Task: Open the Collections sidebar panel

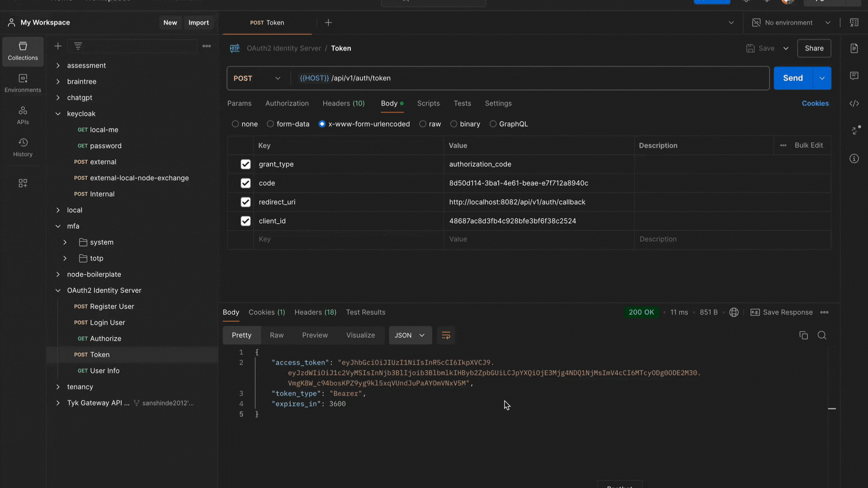Action: pos(23,51)
